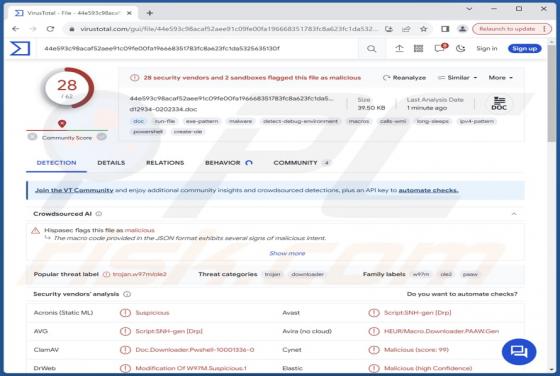
Task: Open the RELATIONS tab
Action: coord(165,163)
